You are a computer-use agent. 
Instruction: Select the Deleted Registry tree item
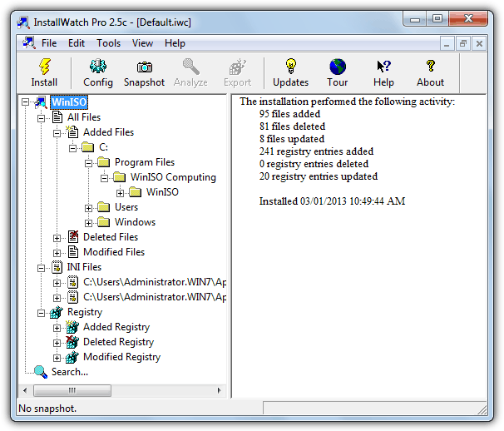(118, 342)
